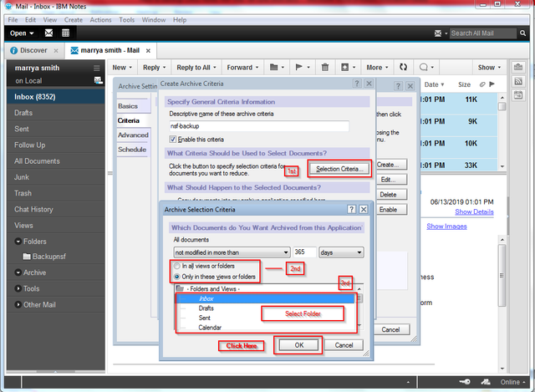Click OK in Archive Selection Criteria dialog

(x=298, y=344)
